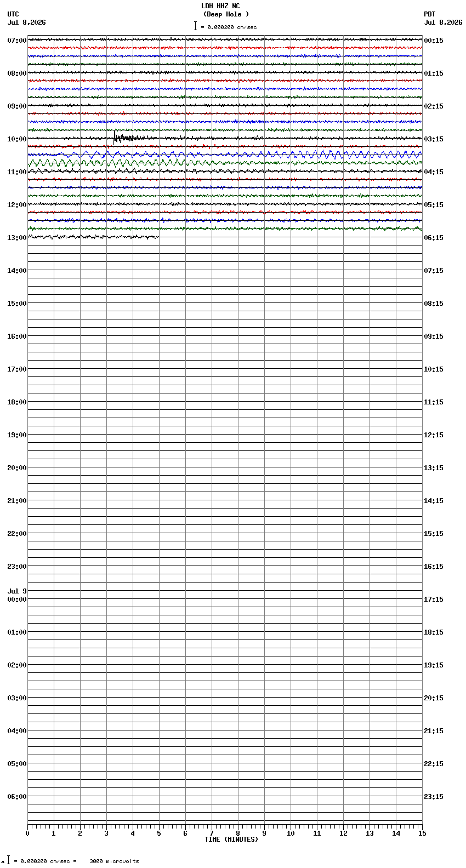Image resolution: width=466 pixels, height=868 pixels.
Task: Click the 06:00 UTC time label
Action: pyautogui.click(x=17, y=797)
